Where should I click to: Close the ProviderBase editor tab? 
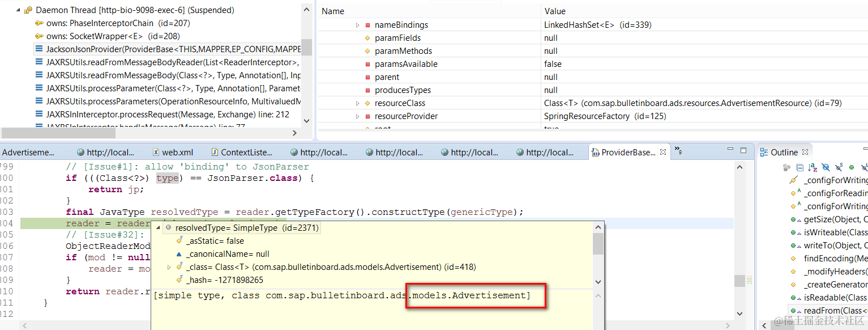click(x=663, y=153)
